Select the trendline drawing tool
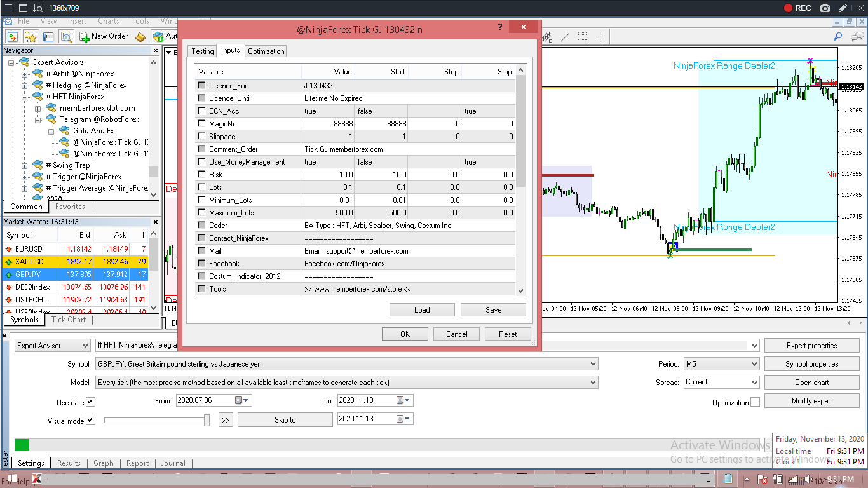Screen dimensions: 868x488 pyautogui.click(x=564, y=37)
